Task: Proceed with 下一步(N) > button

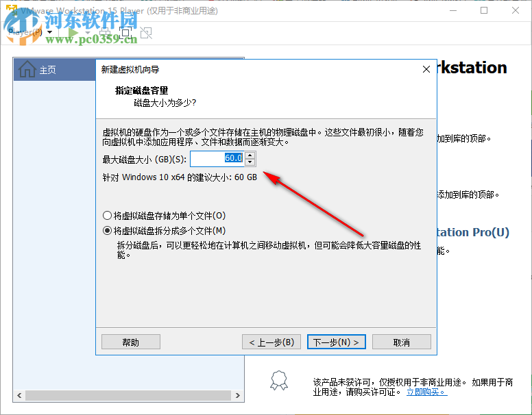Action: click(x=336, y=342)
